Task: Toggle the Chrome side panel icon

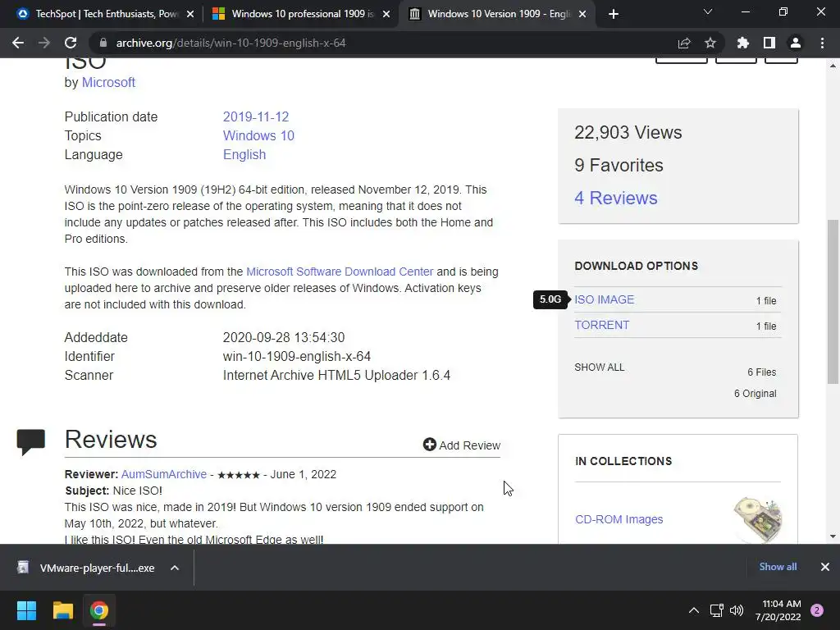Action: (769, 43)
